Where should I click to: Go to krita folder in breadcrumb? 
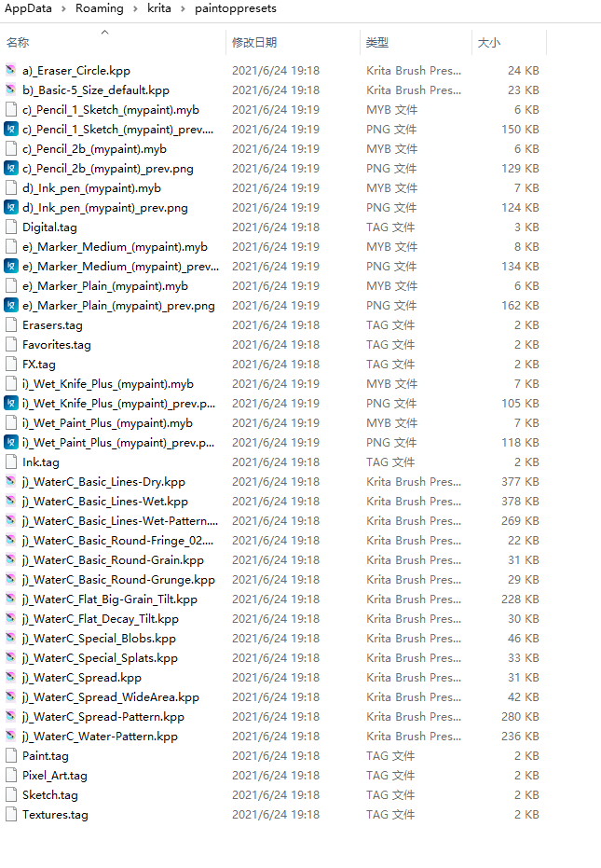point(158,8)
